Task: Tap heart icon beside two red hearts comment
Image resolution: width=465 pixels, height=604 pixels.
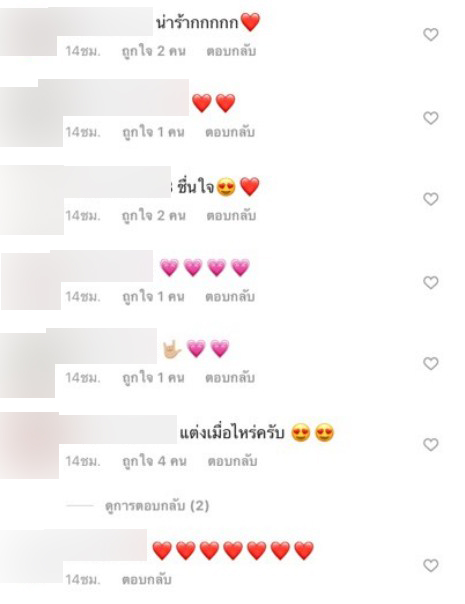Action: pos(431,118)
